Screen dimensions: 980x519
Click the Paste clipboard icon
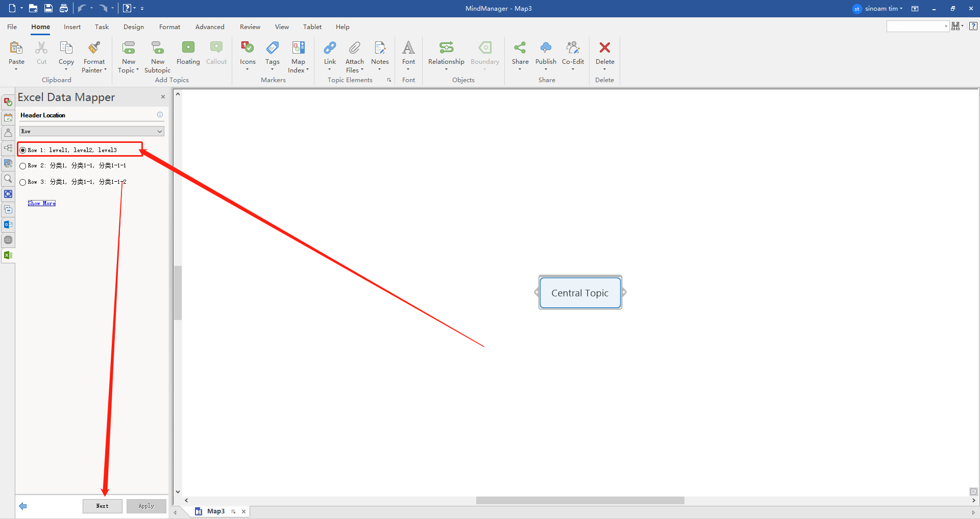point(16,48)
